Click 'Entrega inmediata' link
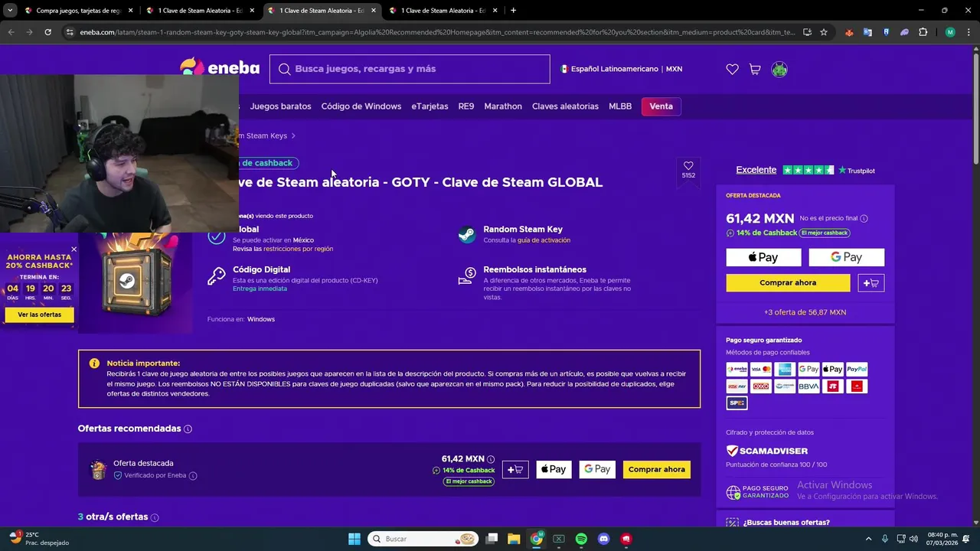Screen dimensions: 980x551 pyautogui.click(x=260, y=289)
